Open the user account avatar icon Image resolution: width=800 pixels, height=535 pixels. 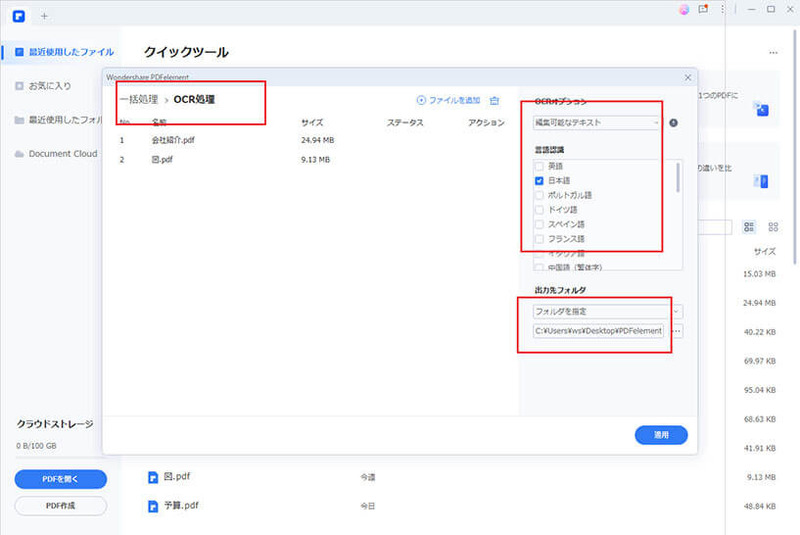coord(684,9)
